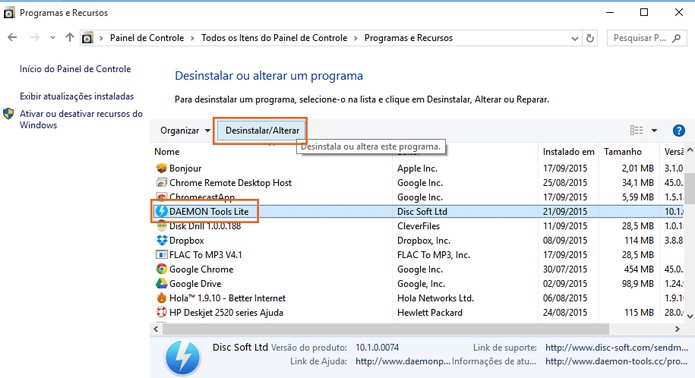Click the FLAC To MP3 program icon
The width and height of the screenshot is (695, 378).
[161, 255]
